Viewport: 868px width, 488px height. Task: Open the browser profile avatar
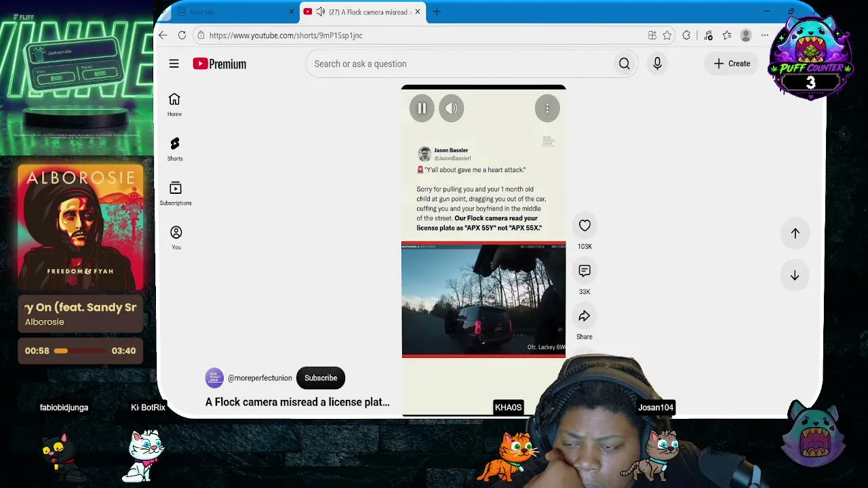[x=746, y=35]
